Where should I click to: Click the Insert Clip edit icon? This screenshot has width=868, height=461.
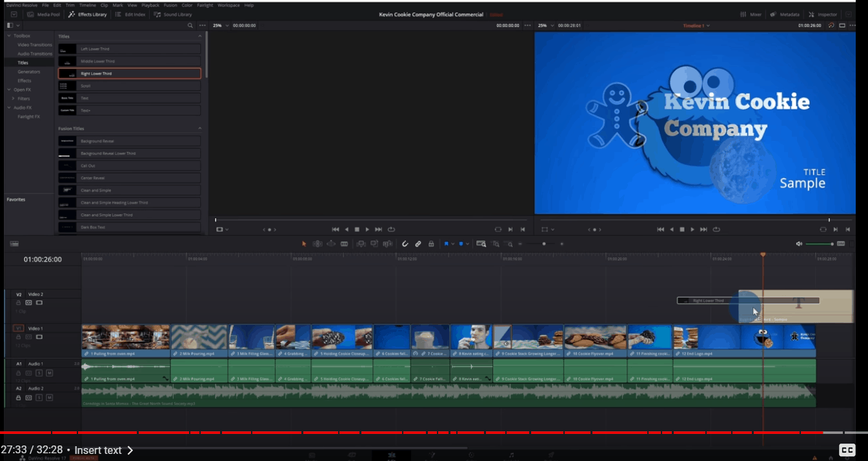coord(361,244)
